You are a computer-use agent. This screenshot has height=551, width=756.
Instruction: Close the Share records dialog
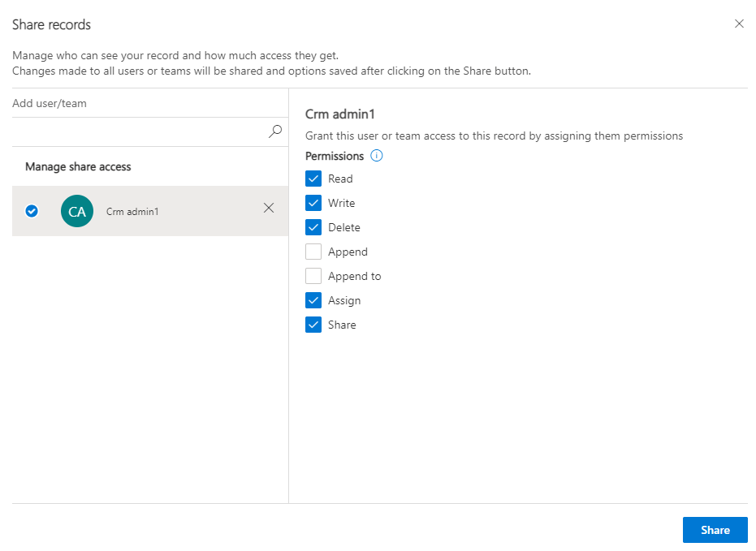tap(739, 24)
